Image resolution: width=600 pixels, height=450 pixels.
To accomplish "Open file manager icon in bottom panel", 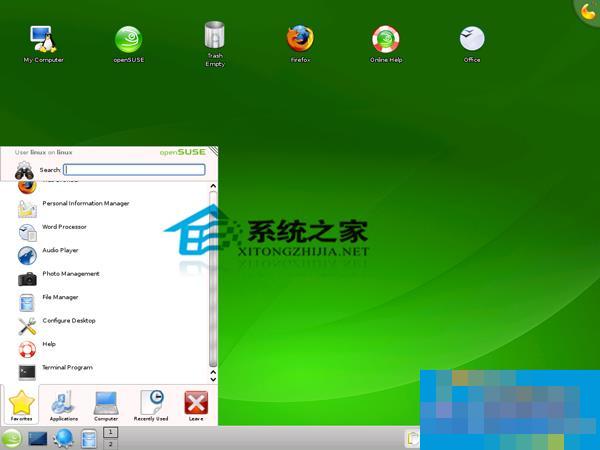I will pos(89,439).
